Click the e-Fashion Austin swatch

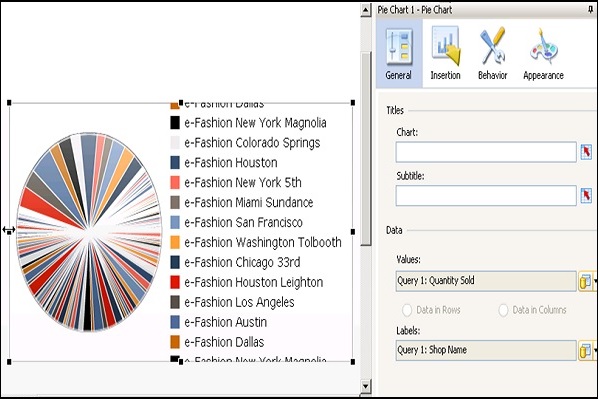click(x=175, y=322)
